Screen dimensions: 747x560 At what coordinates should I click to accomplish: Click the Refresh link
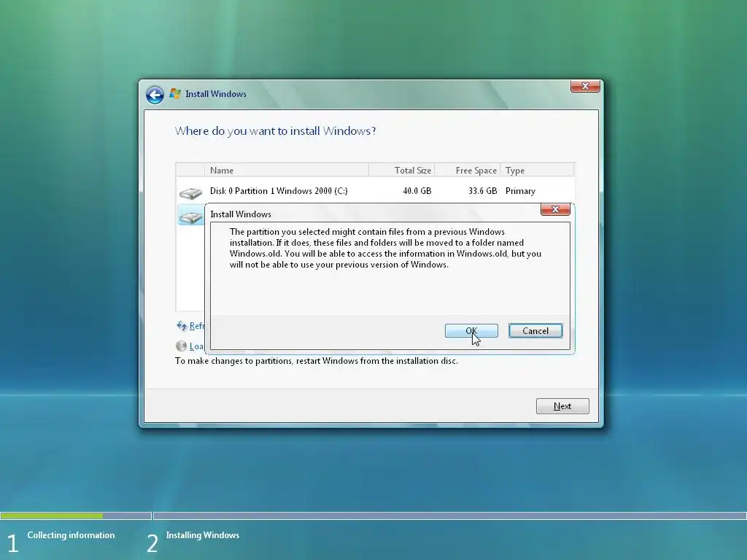pos(196,326)
